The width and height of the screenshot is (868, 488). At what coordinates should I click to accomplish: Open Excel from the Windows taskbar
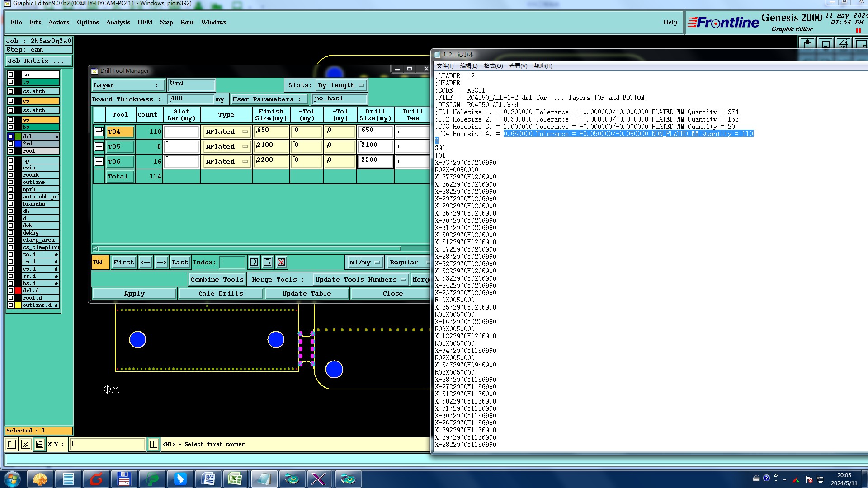pyautogui.click(x=235, y=479)
